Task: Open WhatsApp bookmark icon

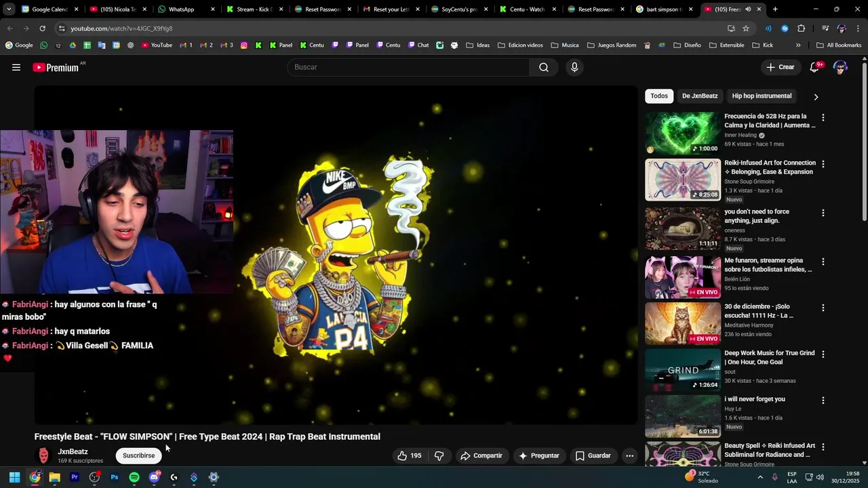Action: tap(44, 45)
